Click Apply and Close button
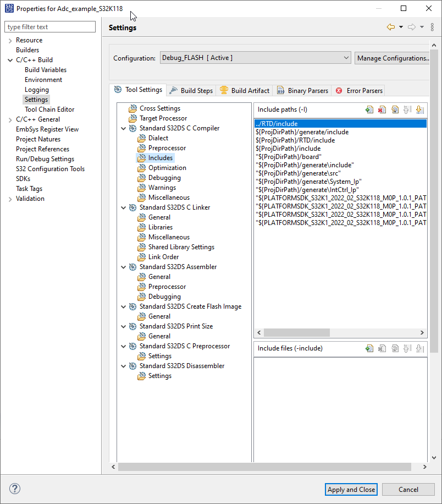Viewport: 442px width, 504px height. pos(351,490)
